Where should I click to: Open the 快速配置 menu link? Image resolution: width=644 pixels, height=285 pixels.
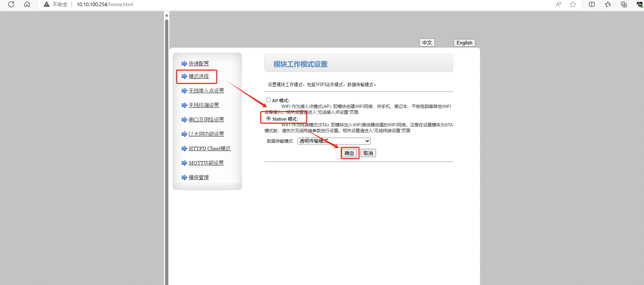(199, 64)
